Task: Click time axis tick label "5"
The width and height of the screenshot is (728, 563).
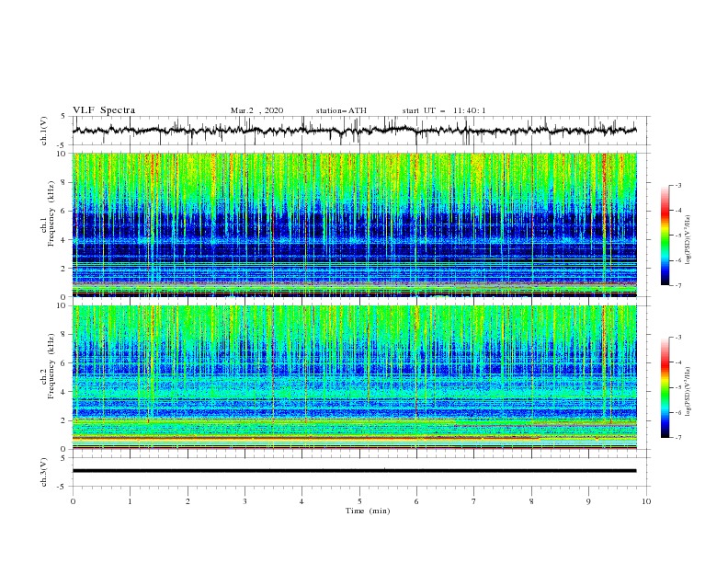Action: [x=359, y=501]
